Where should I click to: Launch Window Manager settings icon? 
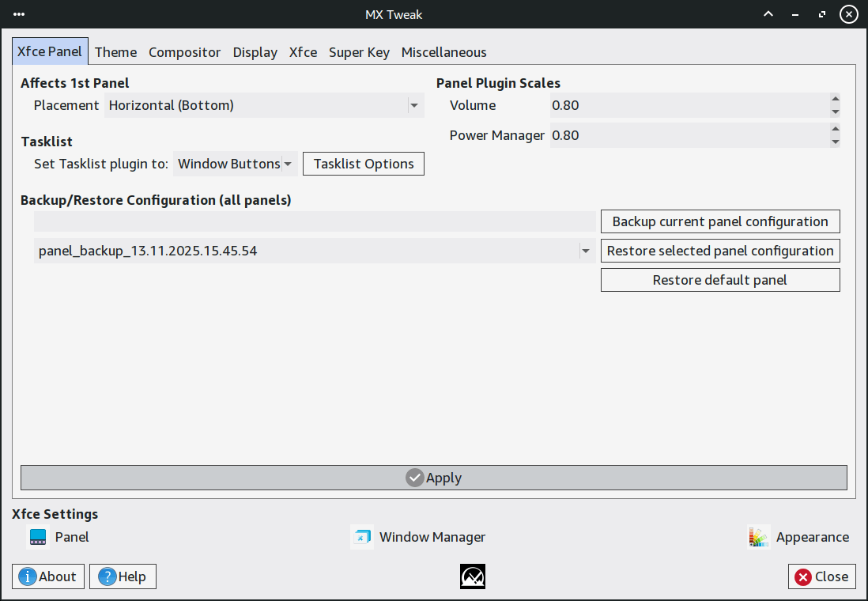click(362, 537)
